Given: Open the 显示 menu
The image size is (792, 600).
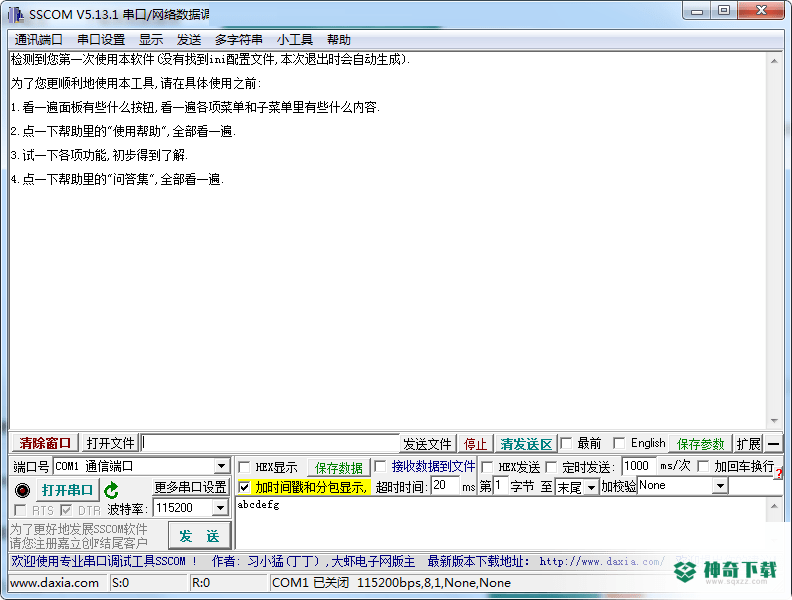Looking at the screenshot, I should [x=151, y=39].
